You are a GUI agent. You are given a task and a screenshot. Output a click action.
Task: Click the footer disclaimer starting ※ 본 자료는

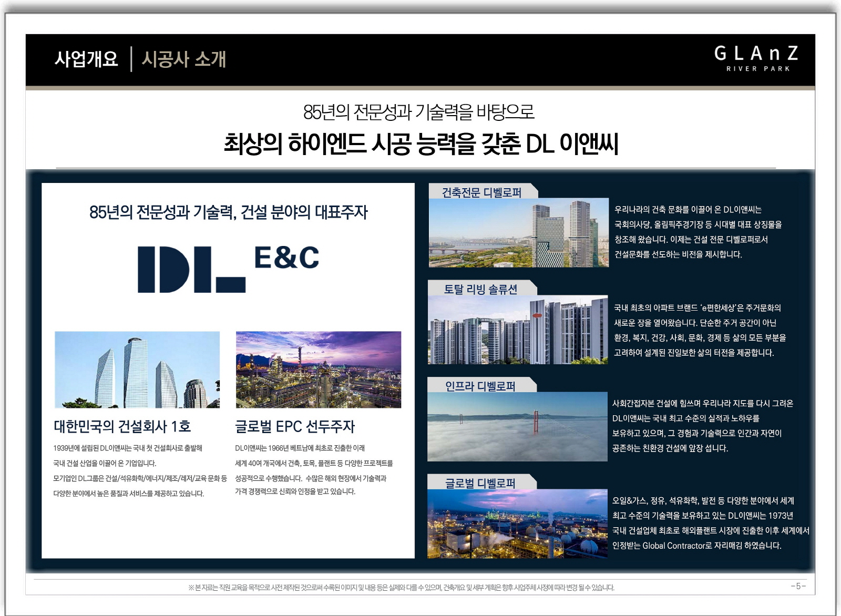[x=401, y=588]
